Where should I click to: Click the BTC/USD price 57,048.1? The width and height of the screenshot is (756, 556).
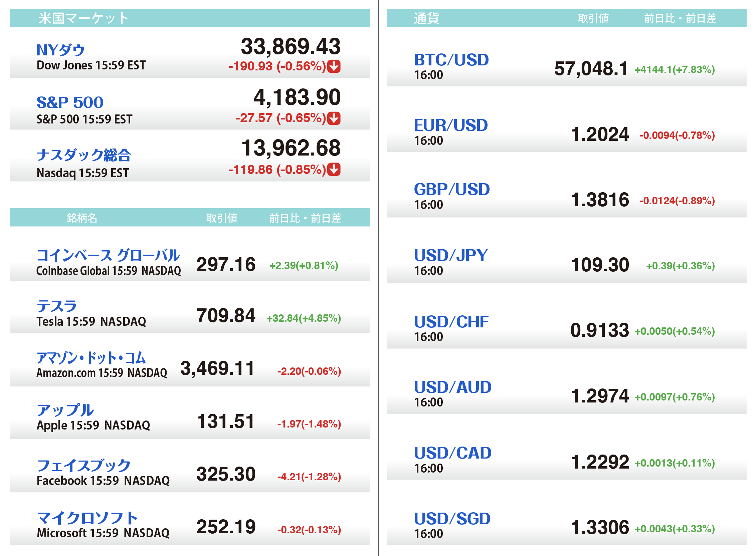click(591, 69)
